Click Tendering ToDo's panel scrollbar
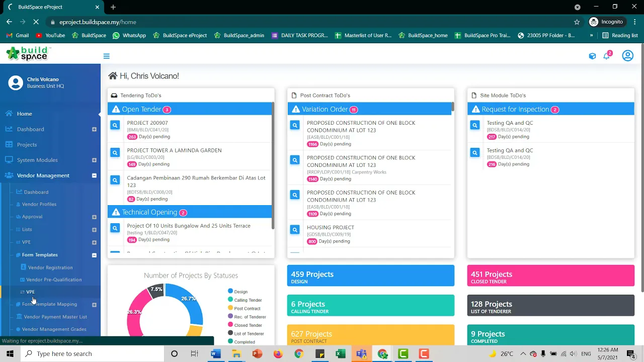Image resolution: width=644 pixels, height=362 pixels. [x=273, y=166]
